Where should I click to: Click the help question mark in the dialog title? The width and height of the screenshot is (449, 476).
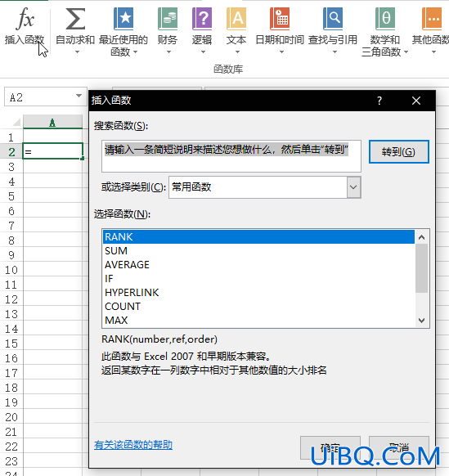(x=379, y=101)
